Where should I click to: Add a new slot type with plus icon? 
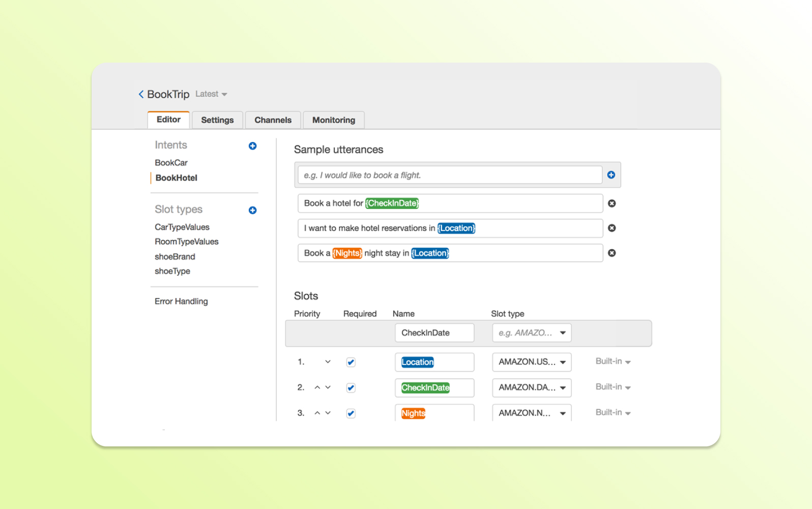pyautogui.click(x=252, y=210)
